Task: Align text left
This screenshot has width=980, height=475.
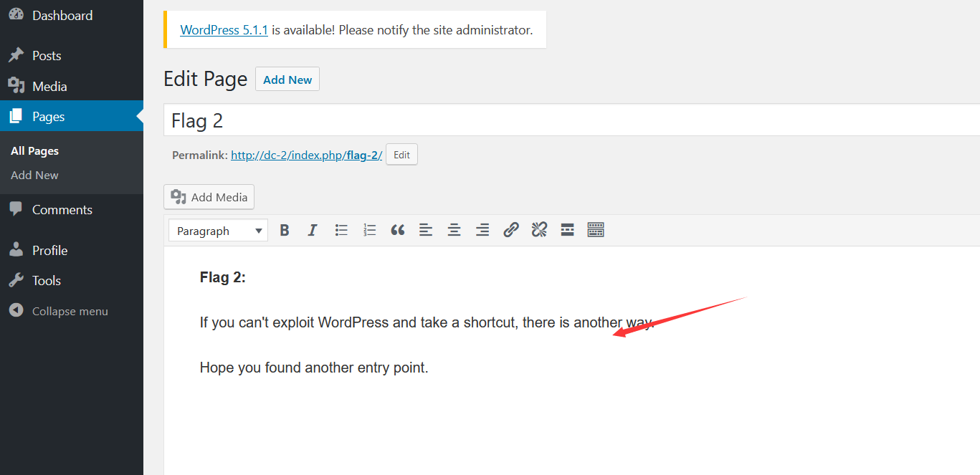Action: pos(426,230)
